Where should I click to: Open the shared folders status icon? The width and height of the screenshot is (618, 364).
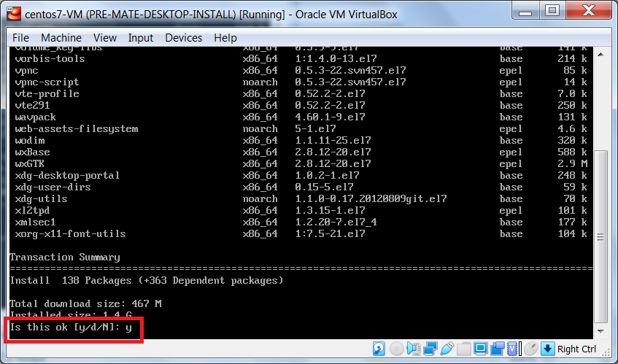click(463, 349)
